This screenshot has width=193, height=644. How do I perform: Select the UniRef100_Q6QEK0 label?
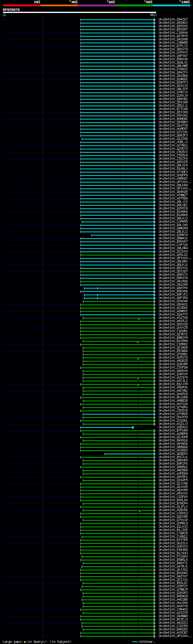pos(173,454)
